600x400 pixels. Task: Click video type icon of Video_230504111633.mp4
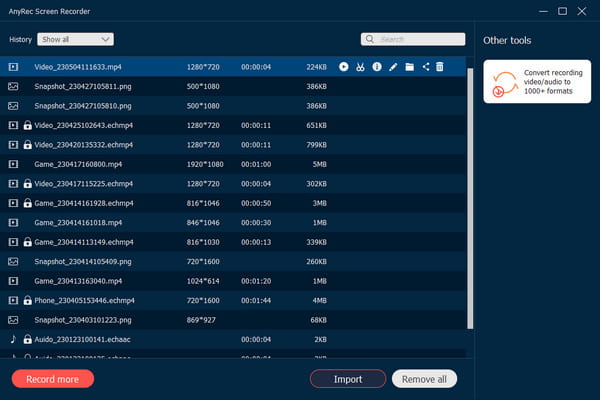click(x=13, y=67)
